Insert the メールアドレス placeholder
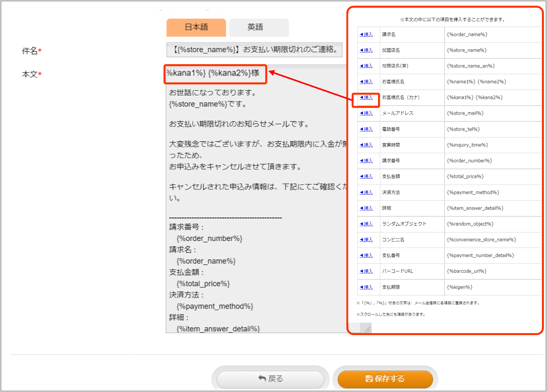This screenshot has height=392, width=547. point(366,113)
